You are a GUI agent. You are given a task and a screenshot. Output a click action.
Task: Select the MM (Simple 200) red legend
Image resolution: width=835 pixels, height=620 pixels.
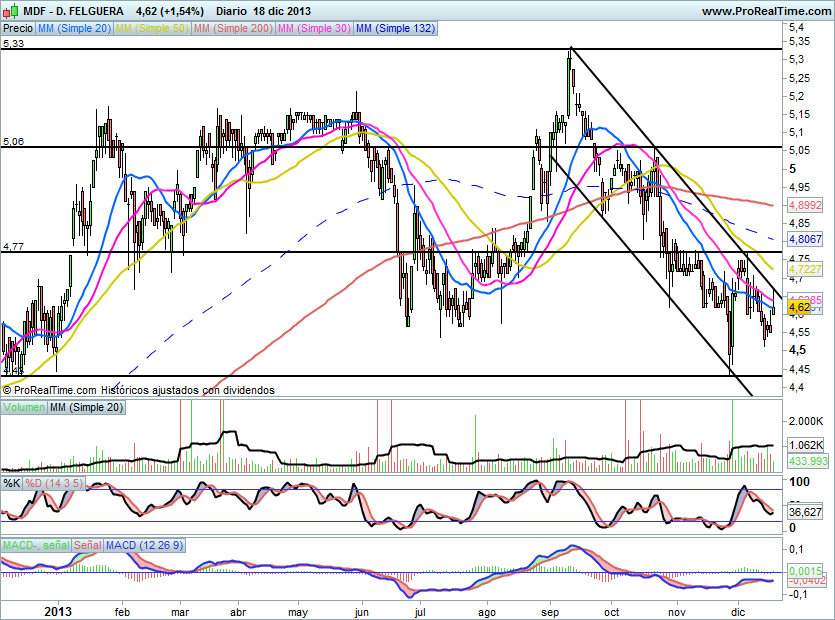[x=233, y=29]
